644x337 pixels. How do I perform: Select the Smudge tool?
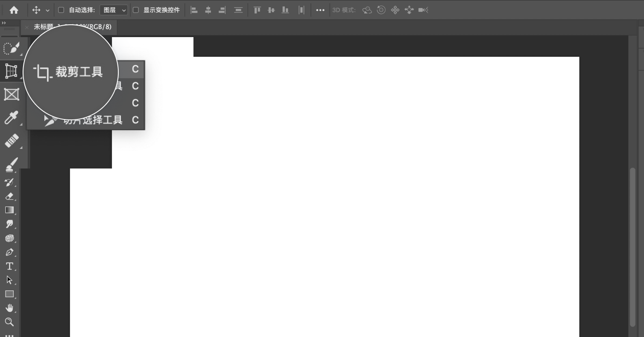(x=9, y=224)
